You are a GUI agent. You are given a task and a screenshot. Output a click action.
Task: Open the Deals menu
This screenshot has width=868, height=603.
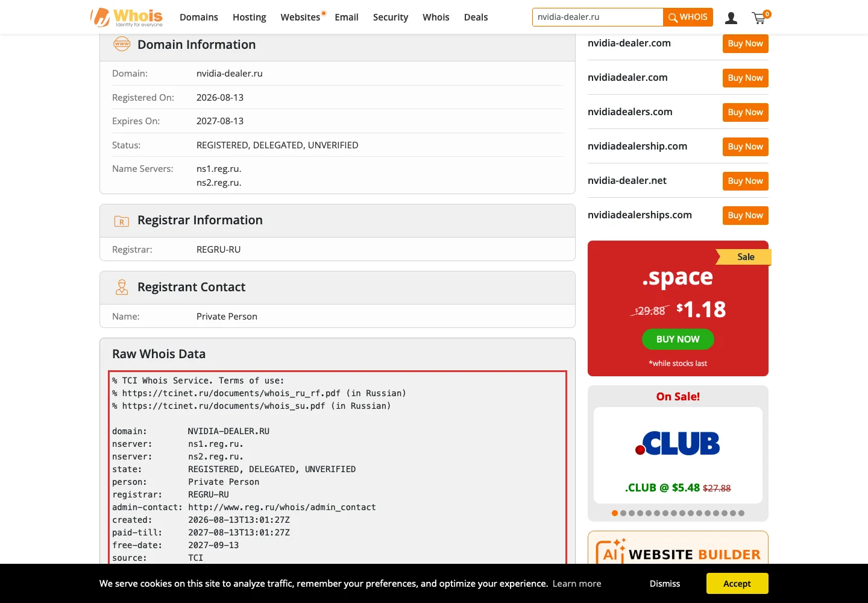tap(476, 17)
